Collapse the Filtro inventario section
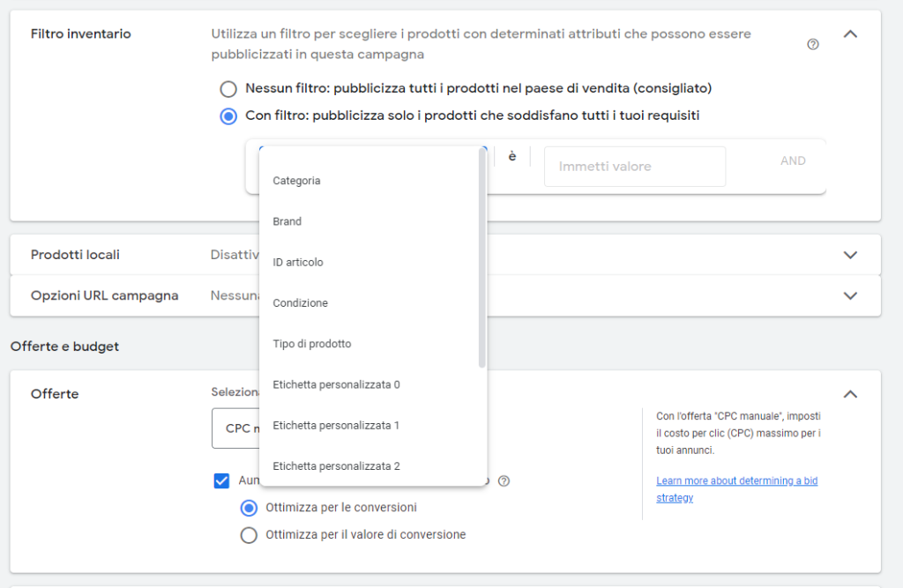The height and width of the screenshot is (588, 903). tap(850, 34)
